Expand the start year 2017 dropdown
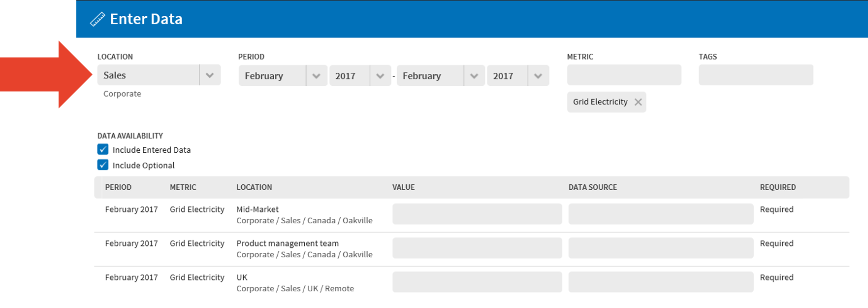The image size is (868, 308). coord(380,76)
